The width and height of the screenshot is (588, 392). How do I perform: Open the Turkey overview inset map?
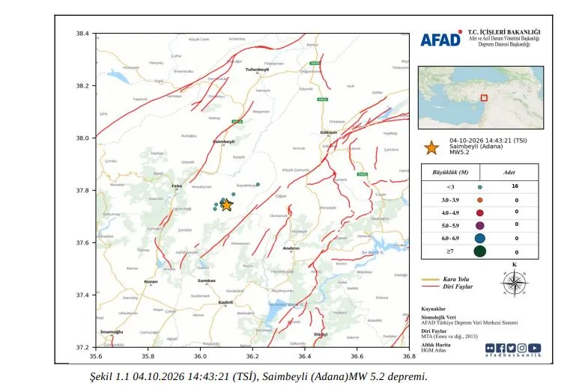481,97
